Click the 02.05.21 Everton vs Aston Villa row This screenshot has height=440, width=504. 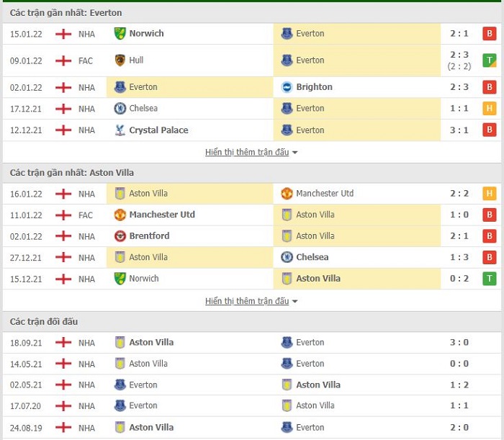(252, 385)
